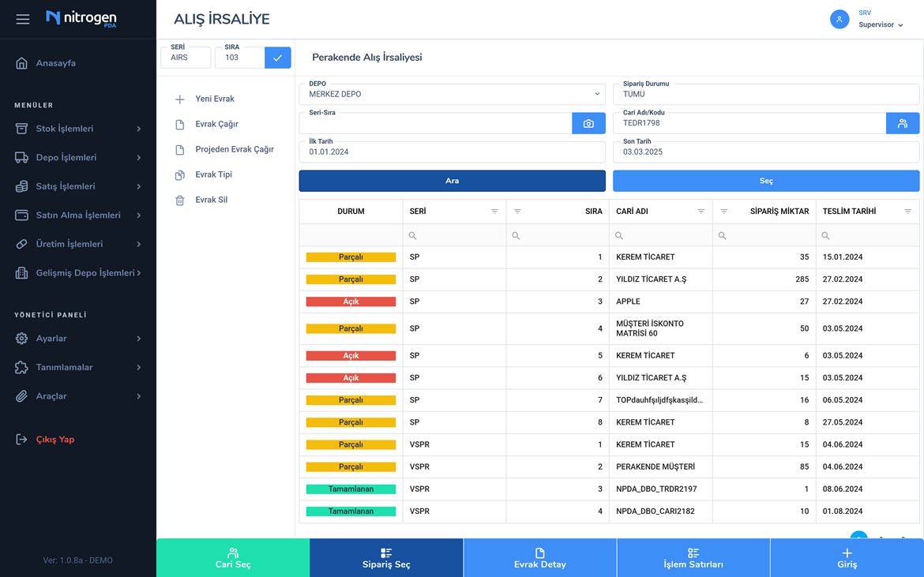The image size is (924, 577).
Task: Confirm series with the checkmark button
Action: [x=277, y=58]
